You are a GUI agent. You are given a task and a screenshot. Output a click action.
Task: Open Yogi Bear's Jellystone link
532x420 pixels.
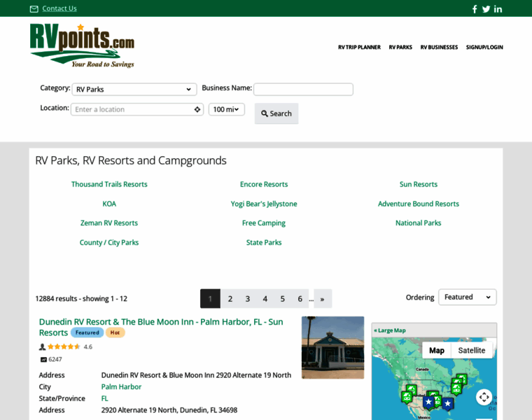coord(264,204)
